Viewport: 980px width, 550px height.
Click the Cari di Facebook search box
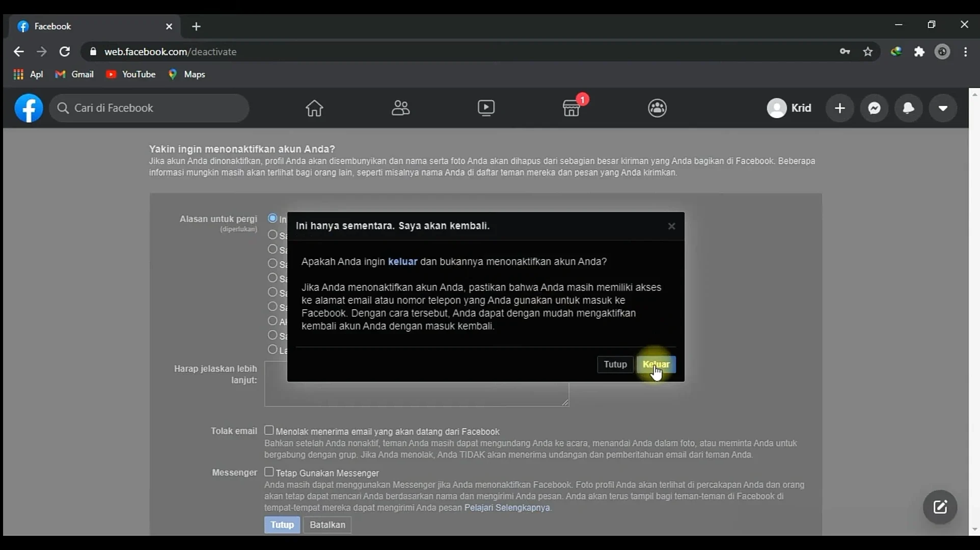click(x=149, y=108)
